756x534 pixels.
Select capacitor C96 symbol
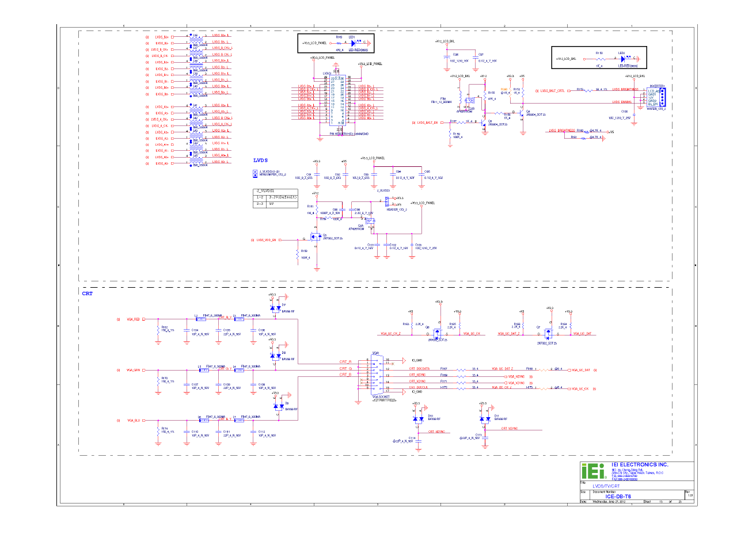point(447,58)
